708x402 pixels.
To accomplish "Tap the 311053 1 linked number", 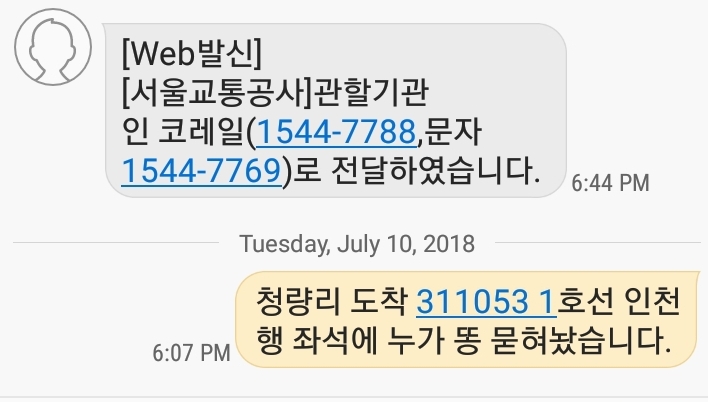I will pos(486,302).
